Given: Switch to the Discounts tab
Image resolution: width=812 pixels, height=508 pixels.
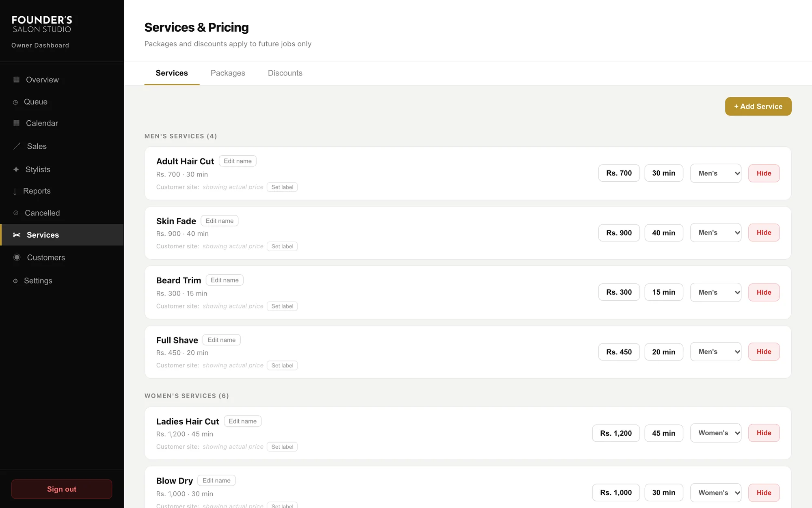Looking at the screenshot, I should pos(285,73).
